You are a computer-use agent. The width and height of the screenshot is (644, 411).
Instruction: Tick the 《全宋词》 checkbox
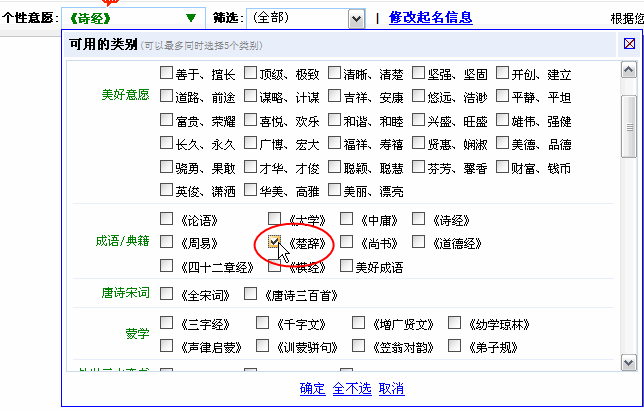167,294
